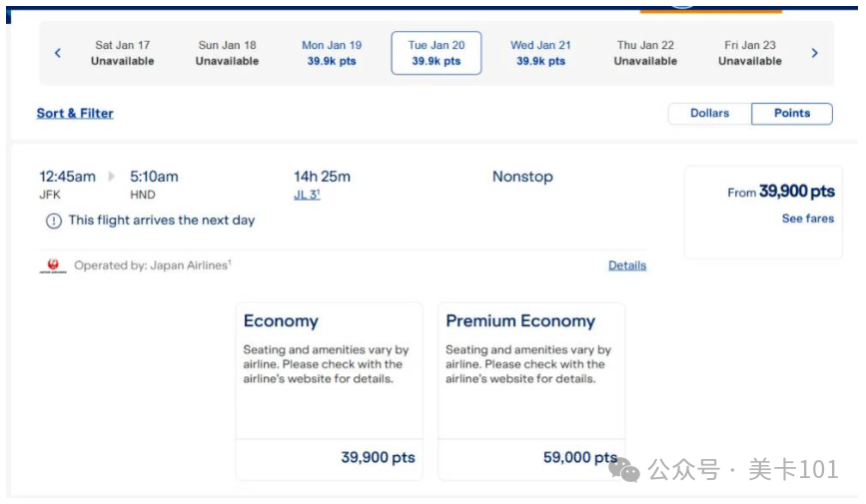
Task: Select Mon Jan 19 date tab
Action: [x=332, y=53]
